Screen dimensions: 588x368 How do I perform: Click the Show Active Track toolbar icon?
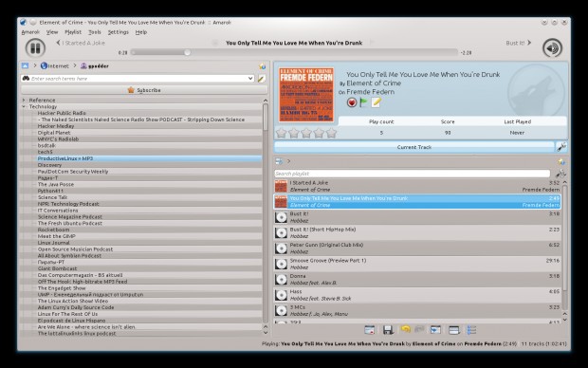pyautogui.click(x=435, y=330)
